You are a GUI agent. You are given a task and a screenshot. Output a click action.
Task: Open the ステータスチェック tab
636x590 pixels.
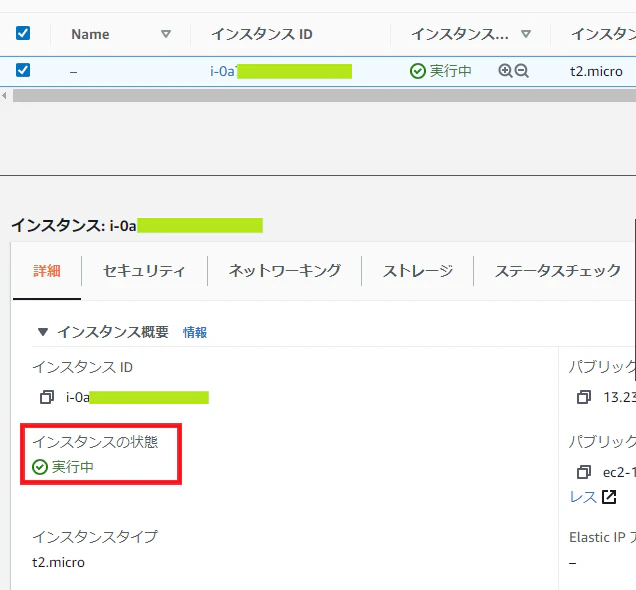(x=558, y=270)
